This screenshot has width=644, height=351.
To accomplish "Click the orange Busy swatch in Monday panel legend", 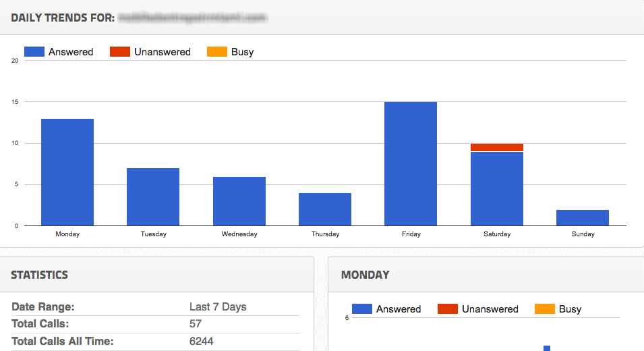I will [544, 308].
